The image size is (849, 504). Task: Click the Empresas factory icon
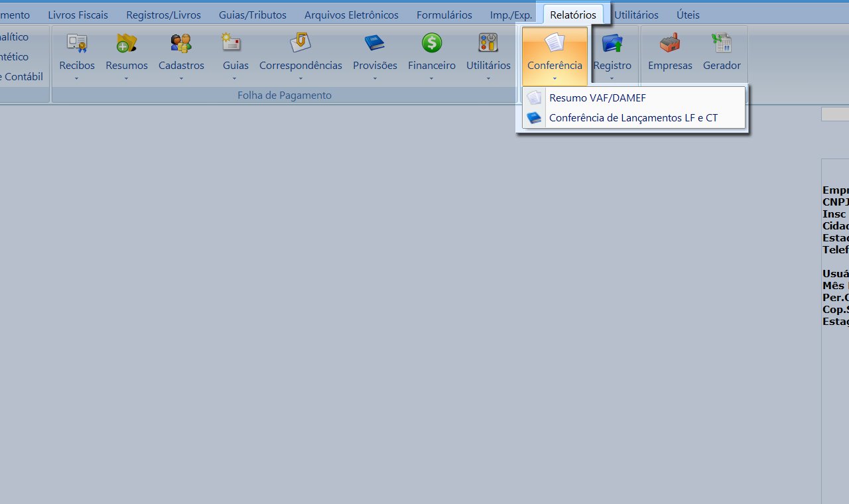670,44
